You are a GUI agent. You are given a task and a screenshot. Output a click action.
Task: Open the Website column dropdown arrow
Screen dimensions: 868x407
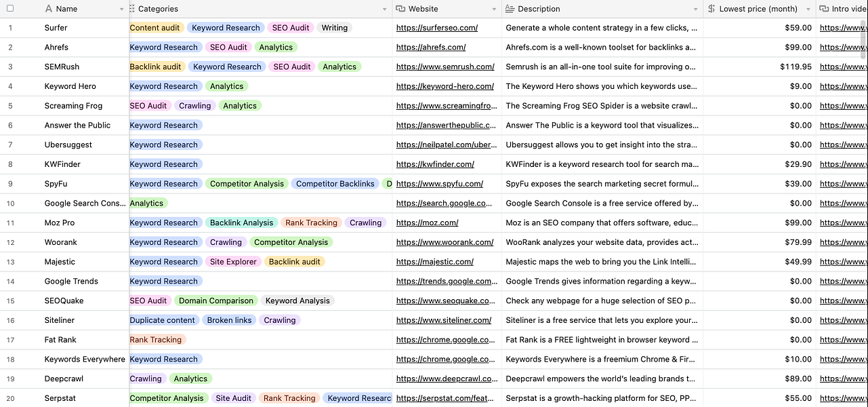pos(494,9)
